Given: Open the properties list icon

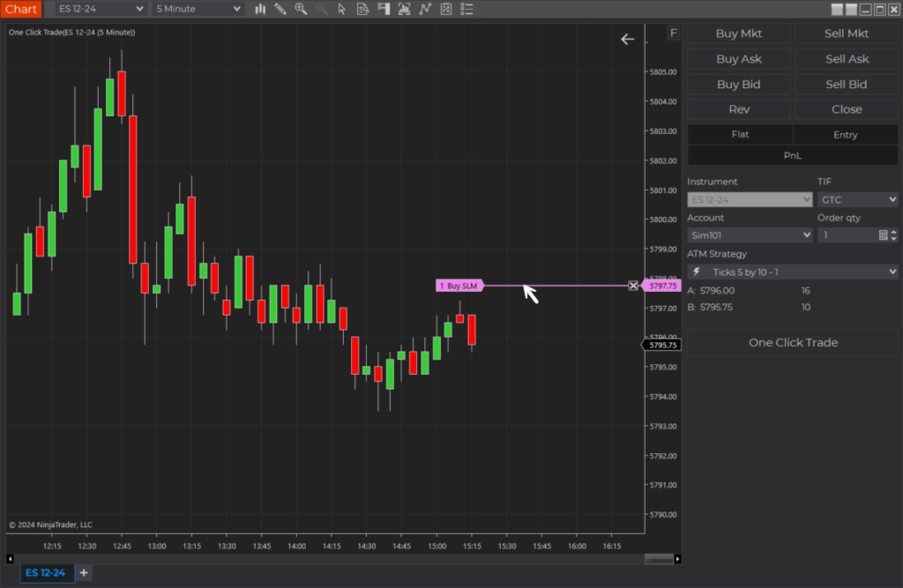Looking at the screenshot, I should coord(466,9).
